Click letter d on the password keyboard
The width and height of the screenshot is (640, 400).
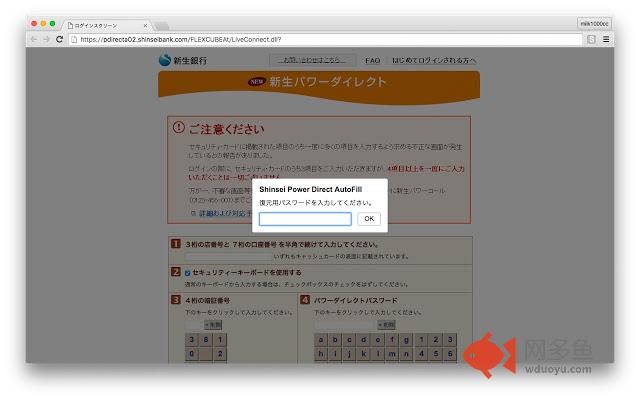(364, 340)
